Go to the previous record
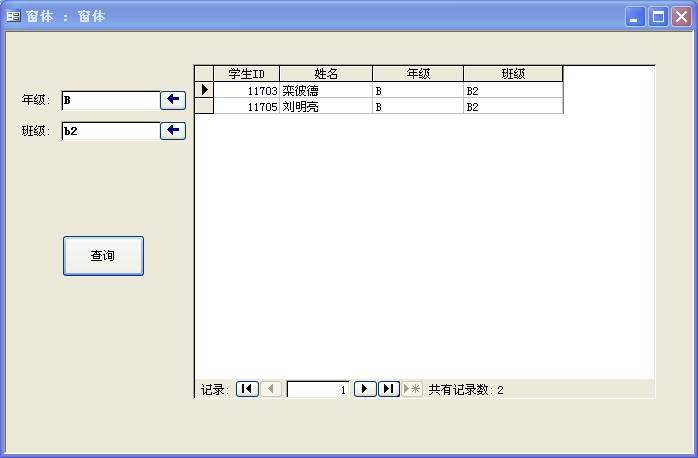The image size is (698, 458). [x=271, y=389]
